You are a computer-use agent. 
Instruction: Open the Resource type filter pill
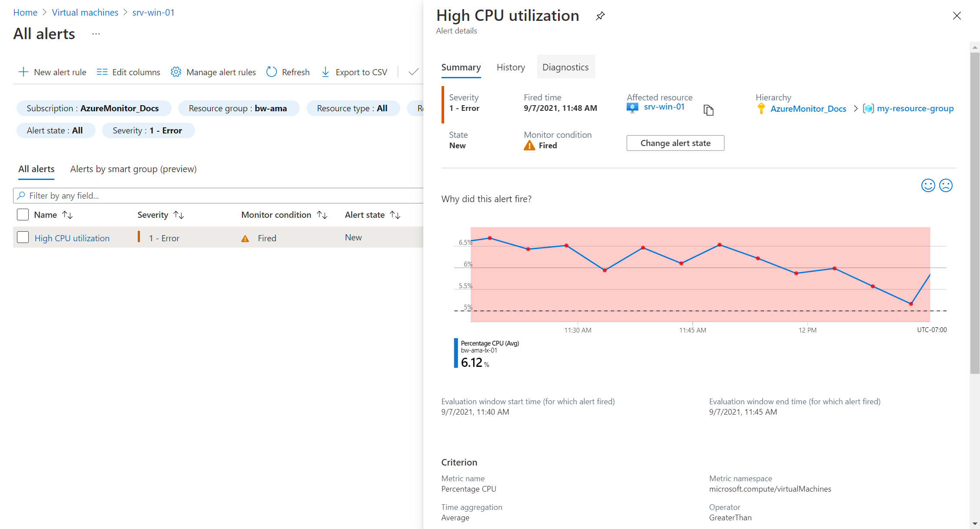[x=352, y=108]
